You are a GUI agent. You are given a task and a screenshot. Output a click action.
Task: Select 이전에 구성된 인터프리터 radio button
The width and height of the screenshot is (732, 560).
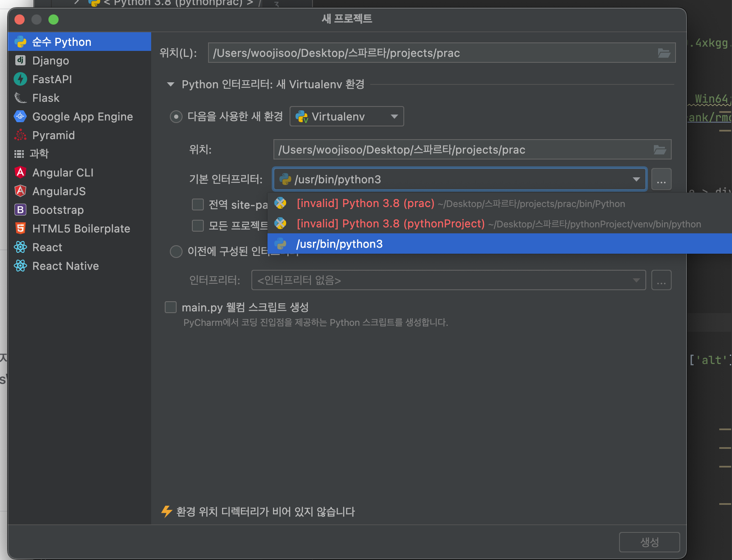tap(176, 252)
